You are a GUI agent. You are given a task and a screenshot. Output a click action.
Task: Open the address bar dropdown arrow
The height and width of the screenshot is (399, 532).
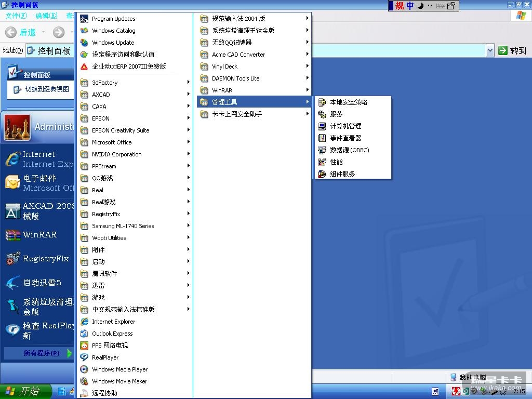click(490, 51)
